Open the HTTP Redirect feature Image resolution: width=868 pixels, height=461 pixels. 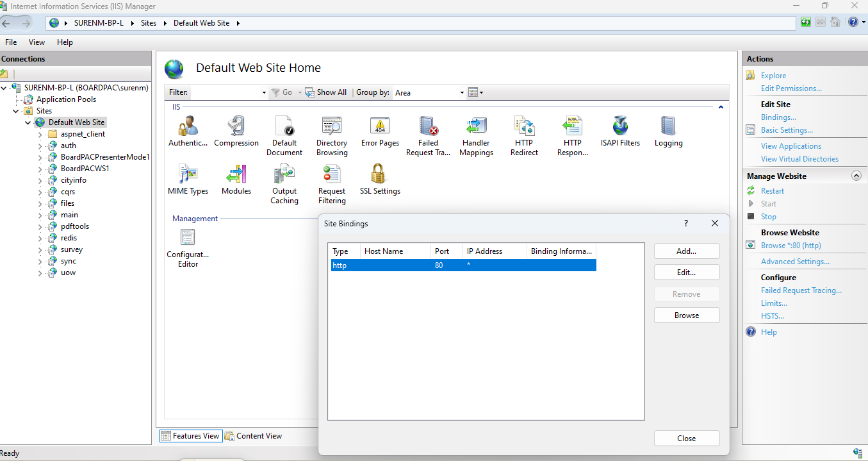[x=524, y=136]
